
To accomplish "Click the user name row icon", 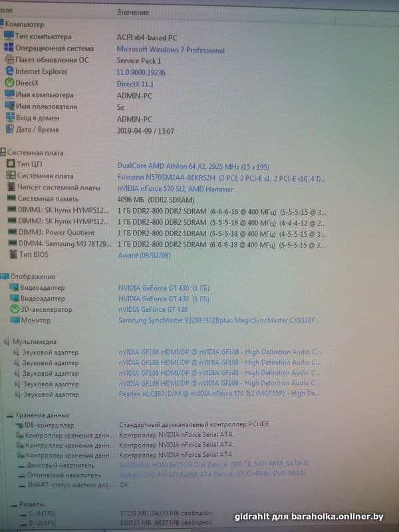I will tap(10, 106).
